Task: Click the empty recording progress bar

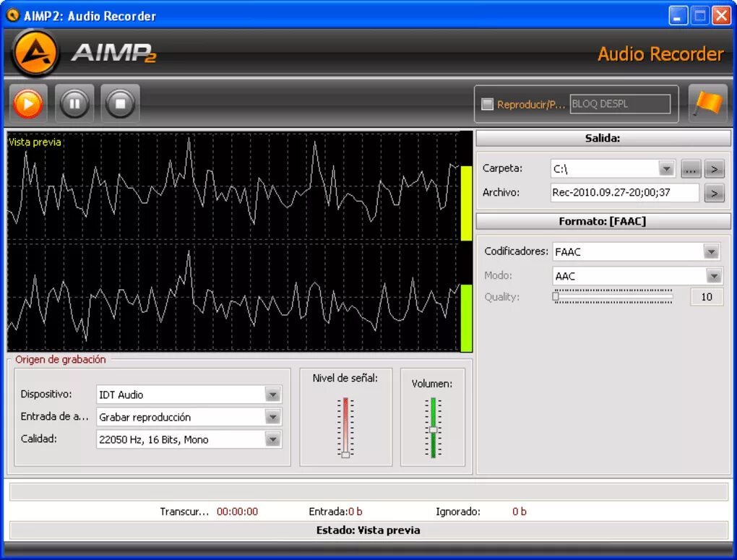Action: (x=368, y=492)
